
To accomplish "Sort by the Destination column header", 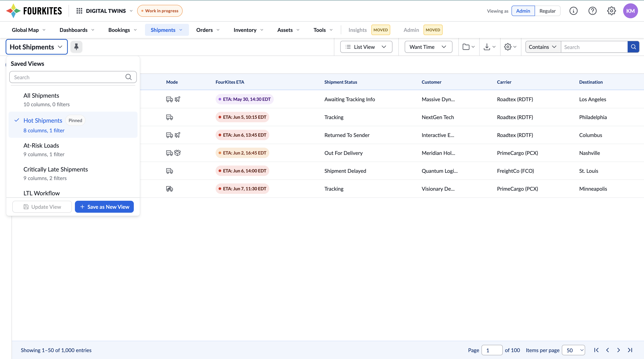I will [591, 82].
